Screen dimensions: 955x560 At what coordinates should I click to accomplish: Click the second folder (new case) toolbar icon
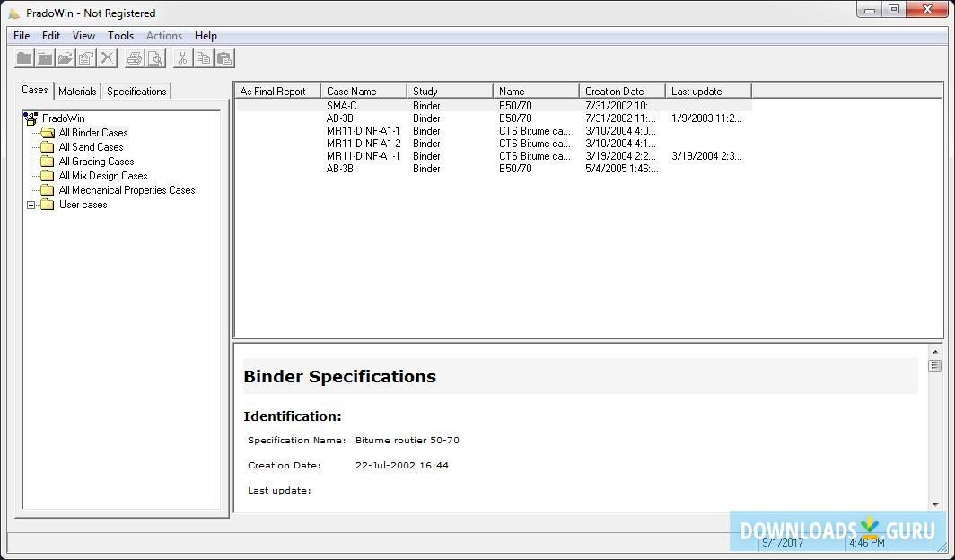point(45,58)
